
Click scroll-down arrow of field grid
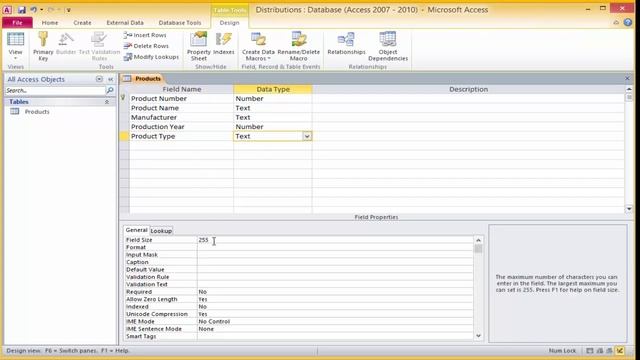tap(629, 209)
